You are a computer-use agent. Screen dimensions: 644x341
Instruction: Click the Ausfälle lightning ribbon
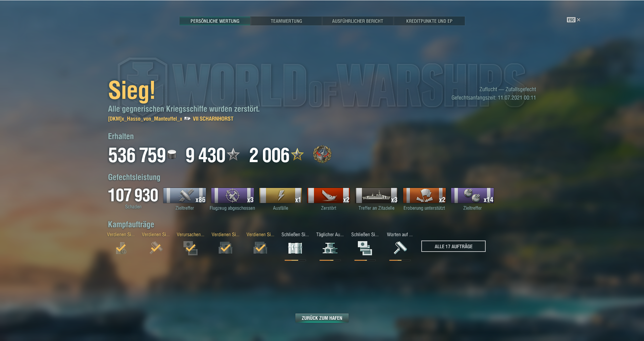click(x=280, y=195)
